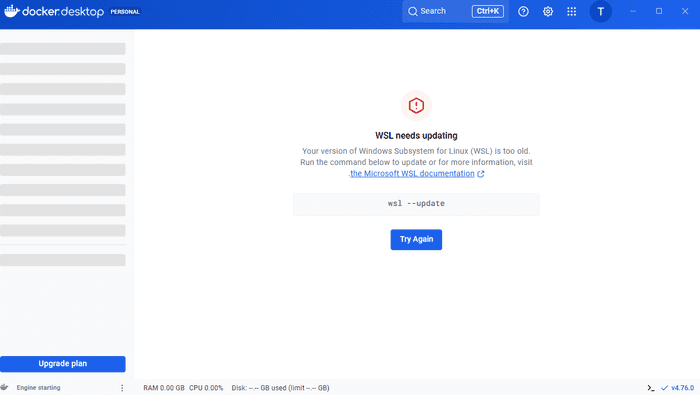Click the Engine starting status text
Screen dimensions: 700x395
(x=38, y=387)
